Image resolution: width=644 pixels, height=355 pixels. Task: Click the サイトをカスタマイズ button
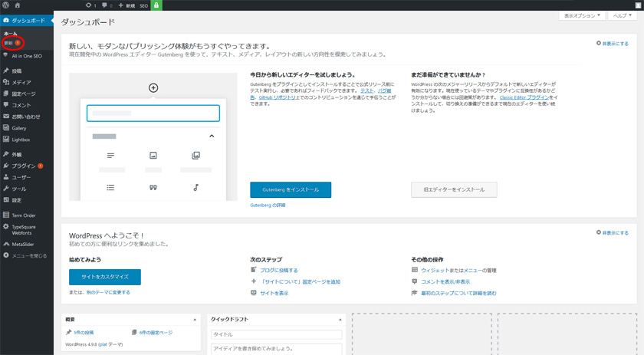coord(105,276)
